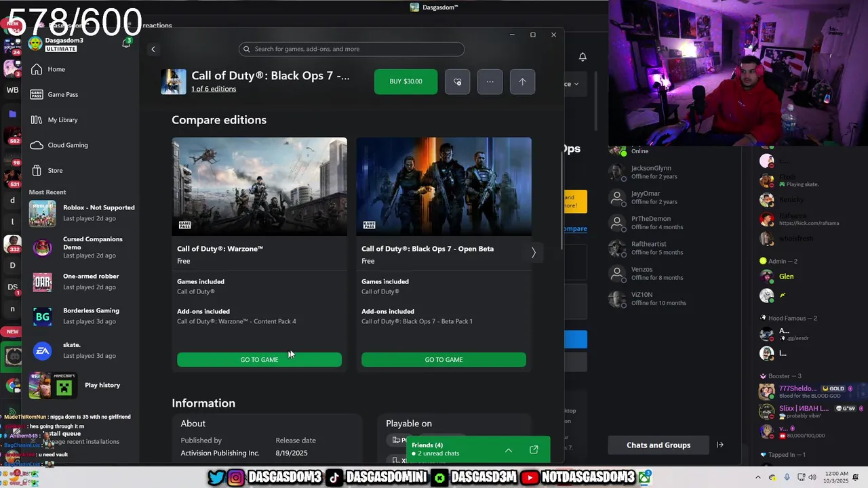Open Roblox - Not Supported game icon

tap(42, 213)
